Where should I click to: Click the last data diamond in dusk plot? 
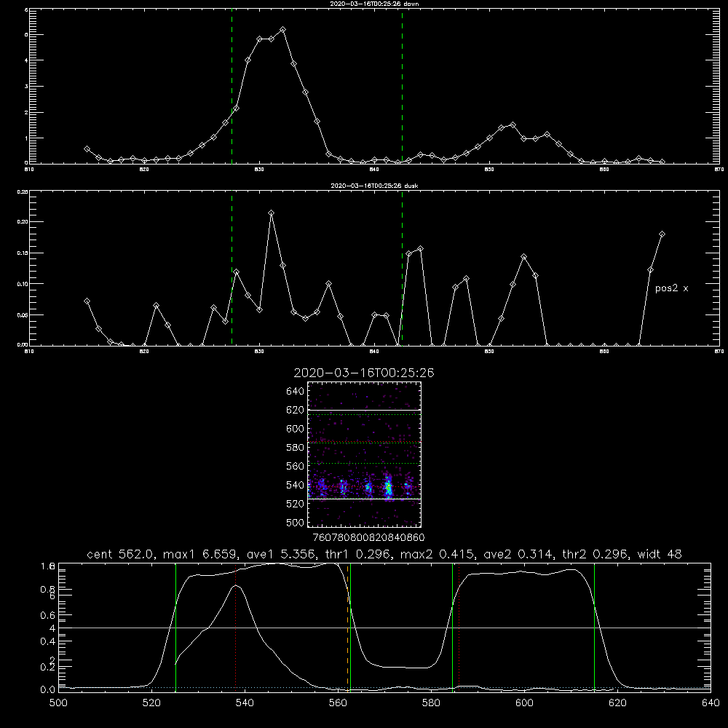pos(662,234)
